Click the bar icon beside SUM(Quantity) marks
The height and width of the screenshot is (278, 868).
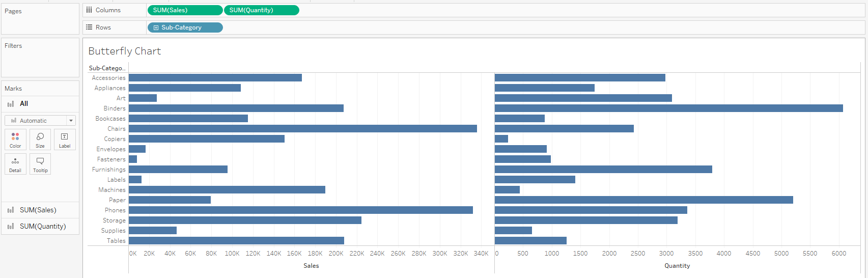pos(11,226)
